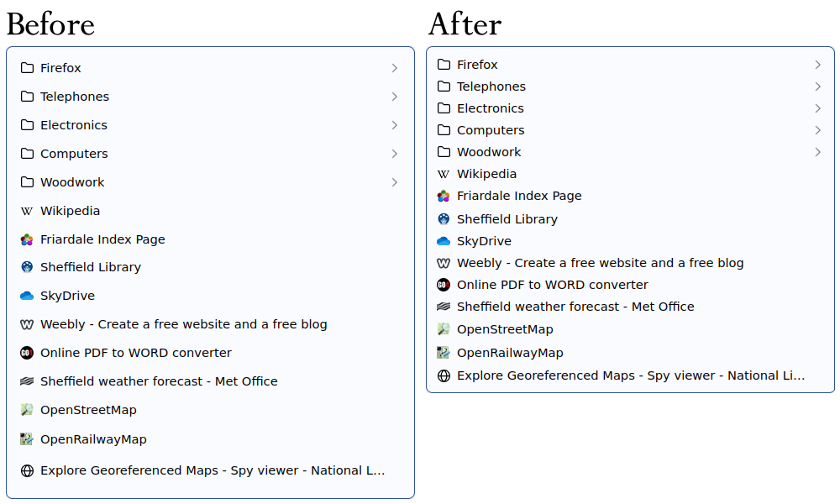The width and height of the screenshot is (840, 504).
Task: Expand Firefox folder chevron in After panel
Action: 817,65
